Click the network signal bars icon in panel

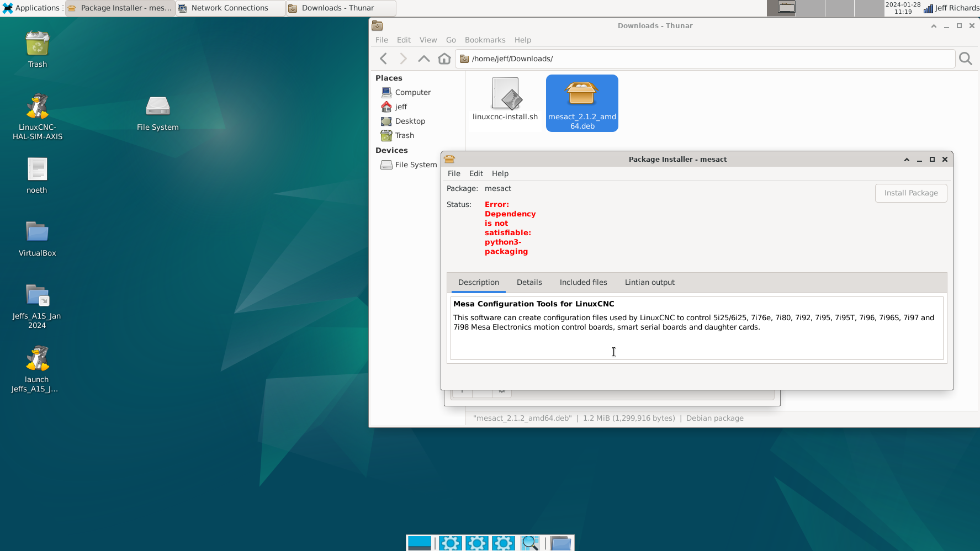[928, 8]
